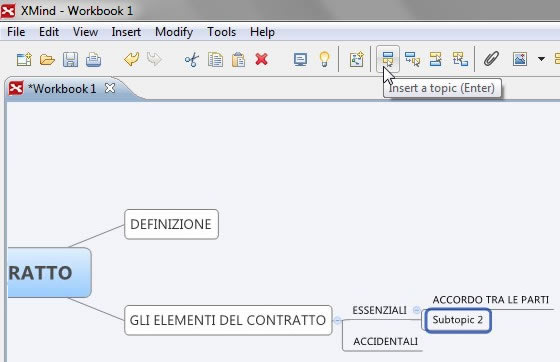This screenshot has width=560, height=362.
Task: Delete with the red X icon
Action: [x=262, y=59]
